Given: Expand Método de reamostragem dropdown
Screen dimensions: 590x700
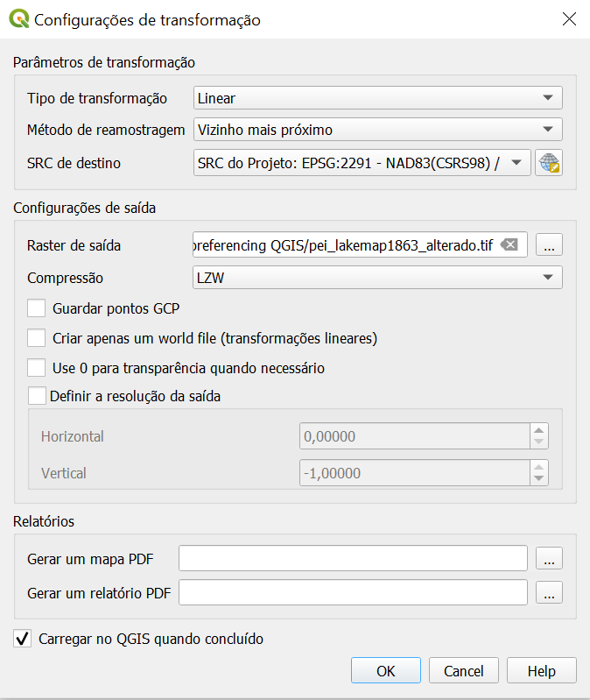Looking at the screenshot, I should click(x=376, y=131).
